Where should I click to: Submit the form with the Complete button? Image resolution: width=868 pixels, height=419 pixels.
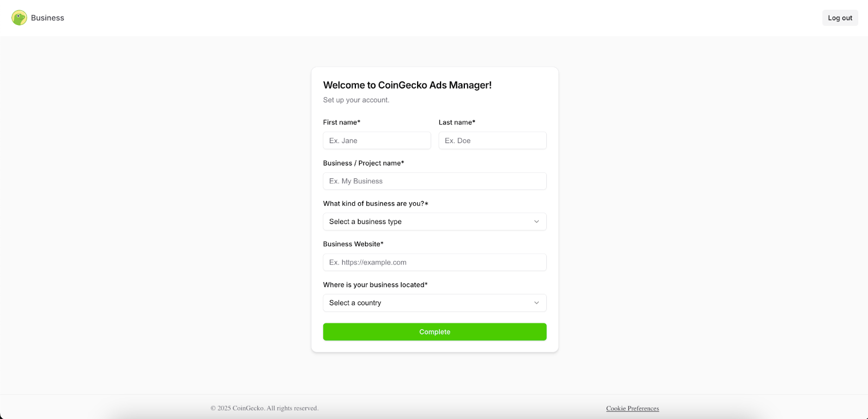pyautogui.click(x=435, y=332)
